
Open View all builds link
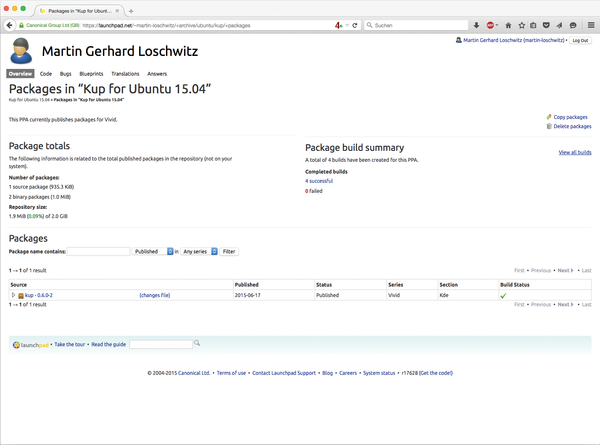click(575, 152)
